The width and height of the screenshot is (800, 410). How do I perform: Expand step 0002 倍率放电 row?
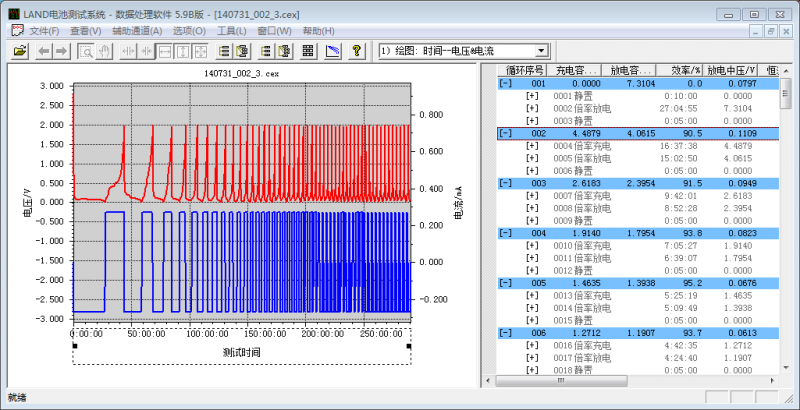point(532,108)
